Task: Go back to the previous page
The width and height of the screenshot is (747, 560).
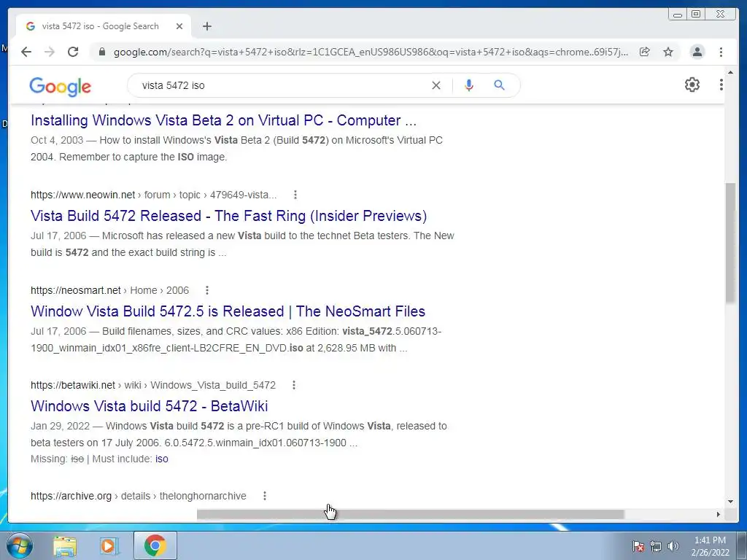Action: [26, 52]
